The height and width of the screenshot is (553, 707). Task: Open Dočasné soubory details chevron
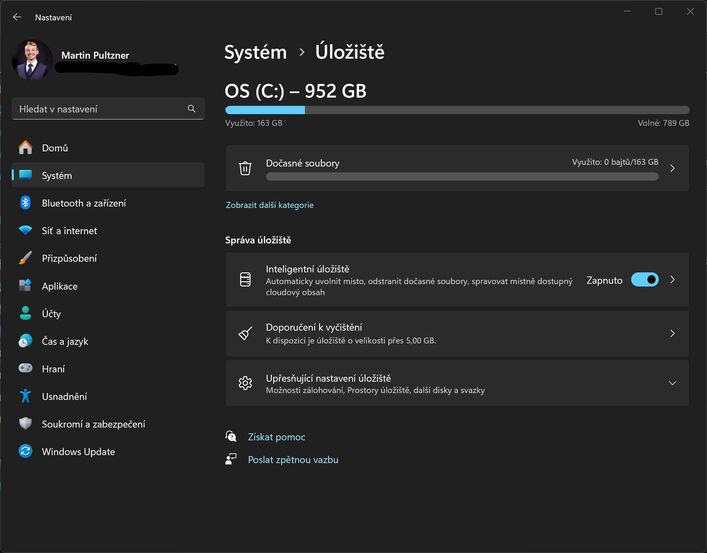pyautogui.click(x=672, y=168)
